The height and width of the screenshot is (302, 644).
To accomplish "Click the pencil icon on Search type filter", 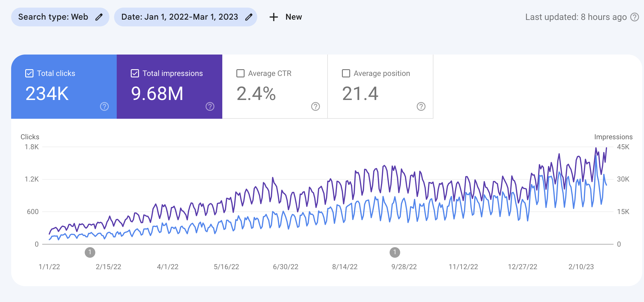I will pyautogui.click(x=99, y=17).
